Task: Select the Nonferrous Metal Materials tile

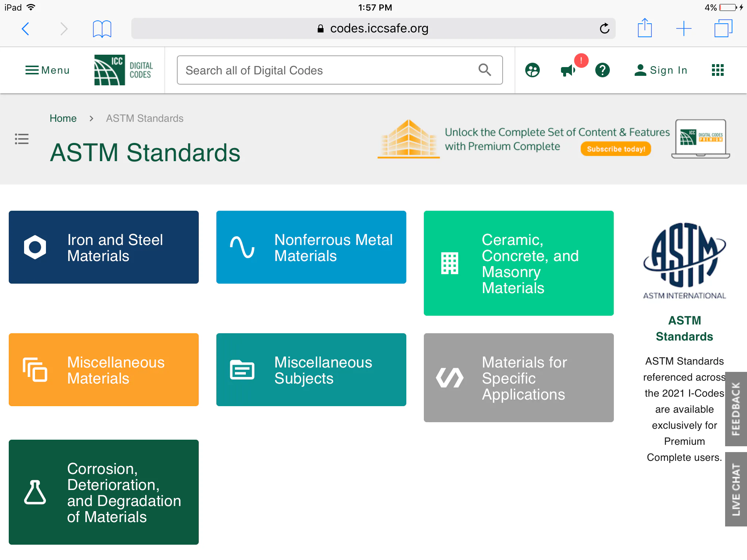Action: click(x=311, y=247)
